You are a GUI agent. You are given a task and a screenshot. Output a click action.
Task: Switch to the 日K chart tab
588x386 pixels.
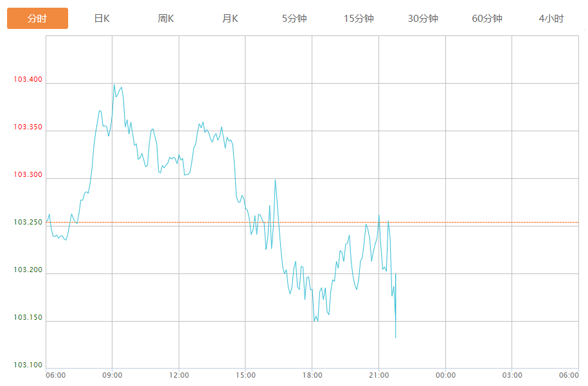102,19
